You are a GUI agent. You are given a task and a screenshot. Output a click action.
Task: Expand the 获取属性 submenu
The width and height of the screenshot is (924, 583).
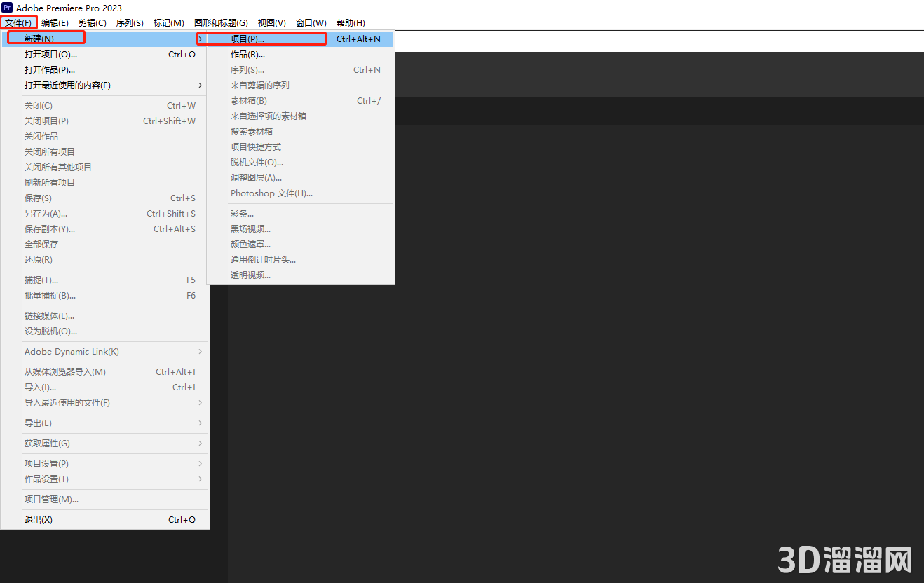(46, 443)
